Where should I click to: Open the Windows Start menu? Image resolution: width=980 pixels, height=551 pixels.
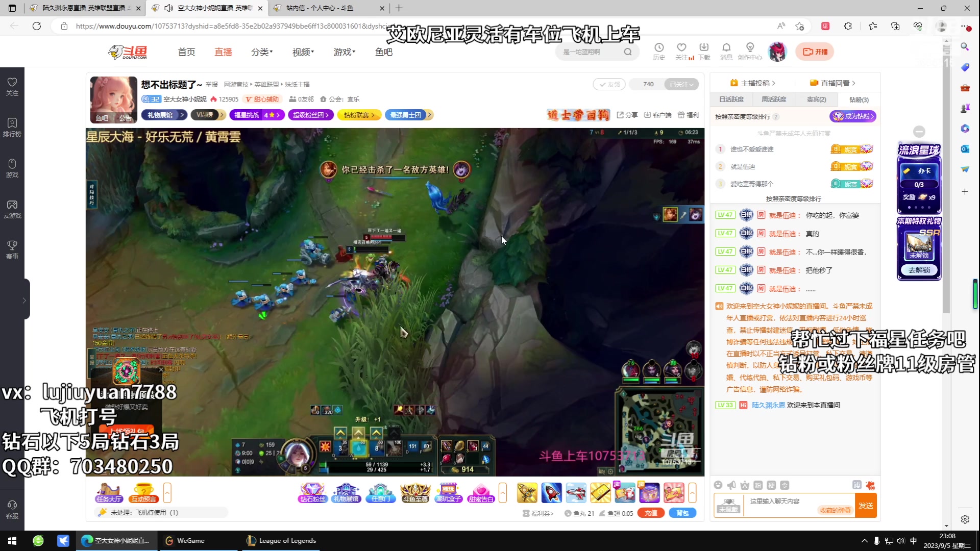[x=12, y=541]
